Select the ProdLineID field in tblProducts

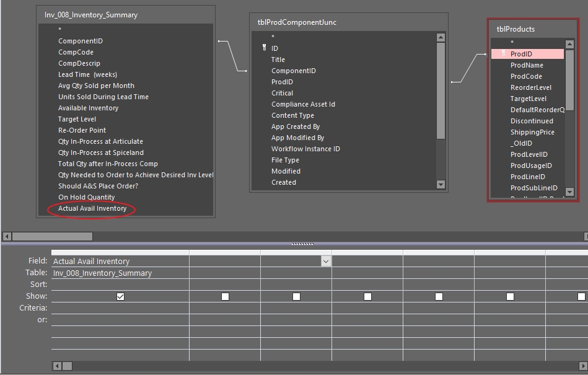[528, 177]
